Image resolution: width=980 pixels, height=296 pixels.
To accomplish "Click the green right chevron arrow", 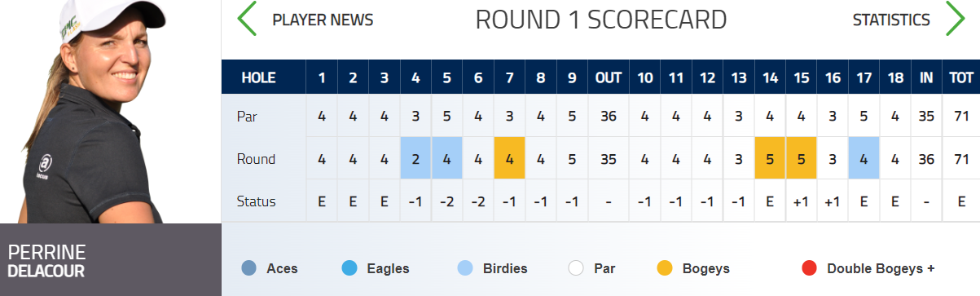I will 955,20.
